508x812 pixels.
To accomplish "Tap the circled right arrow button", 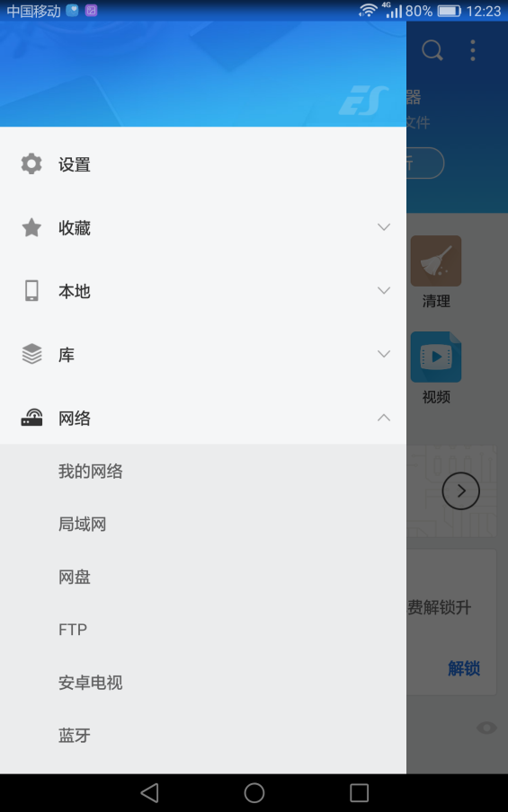I will point(461,491).
